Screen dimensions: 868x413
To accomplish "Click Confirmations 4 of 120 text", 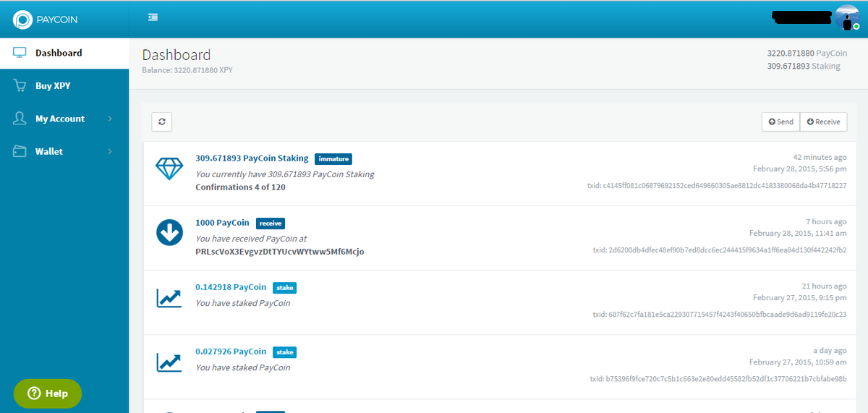I will click(x=240, y=187).
